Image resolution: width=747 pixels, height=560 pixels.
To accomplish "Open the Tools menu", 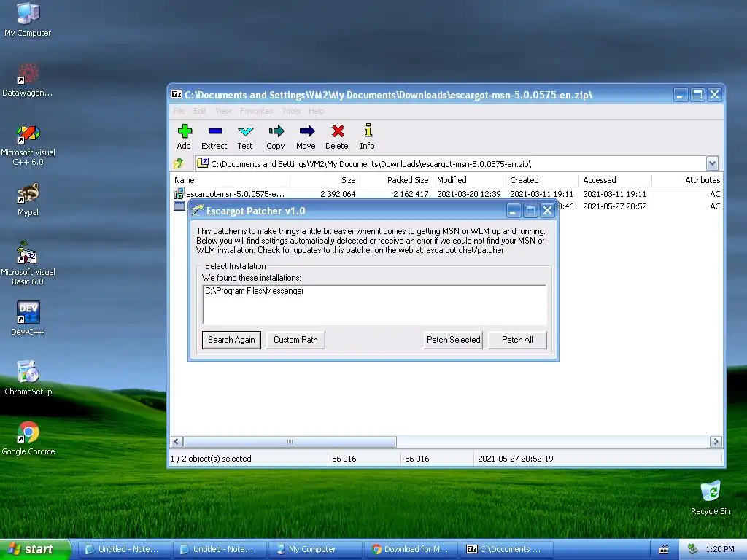I will pos(290,111).
